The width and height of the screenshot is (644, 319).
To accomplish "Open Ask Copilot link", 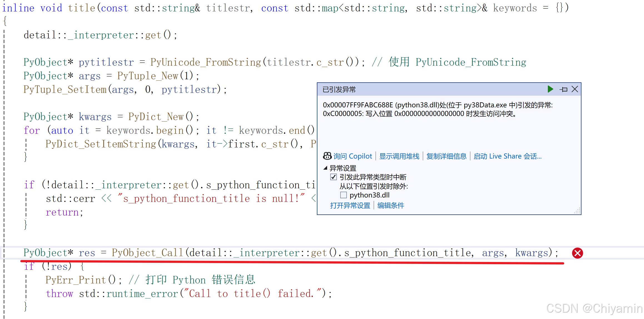I will (x=352, y=156).
